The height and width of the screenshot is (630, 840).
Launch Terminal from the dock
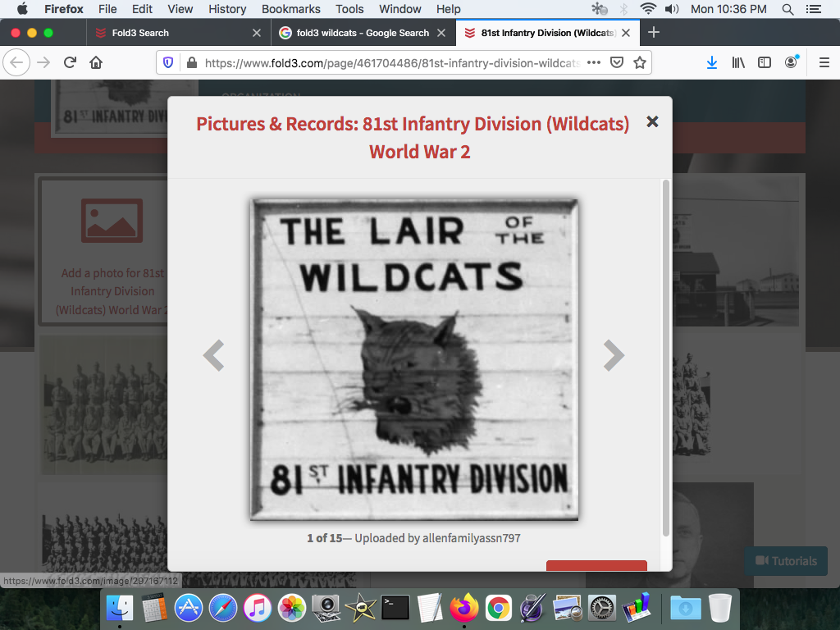click(395, 608)
